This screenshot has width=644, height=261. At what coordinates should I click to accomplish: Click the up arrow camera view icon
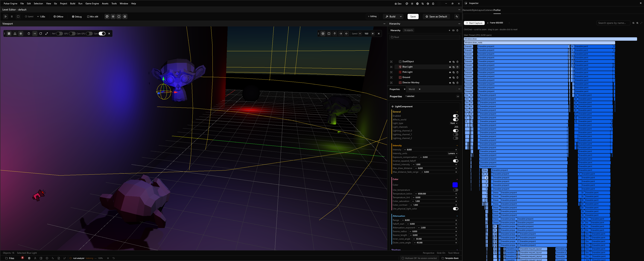tap(335, 34)
